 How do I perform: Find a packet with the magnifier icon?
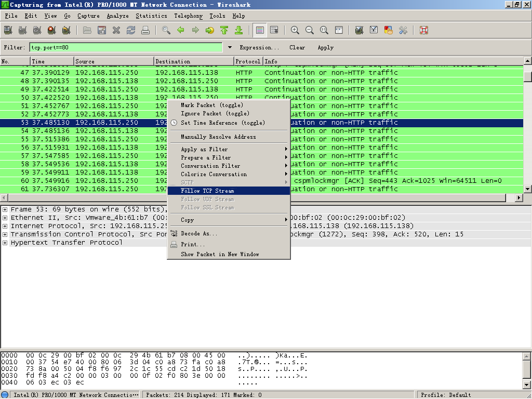coord(166,30)
